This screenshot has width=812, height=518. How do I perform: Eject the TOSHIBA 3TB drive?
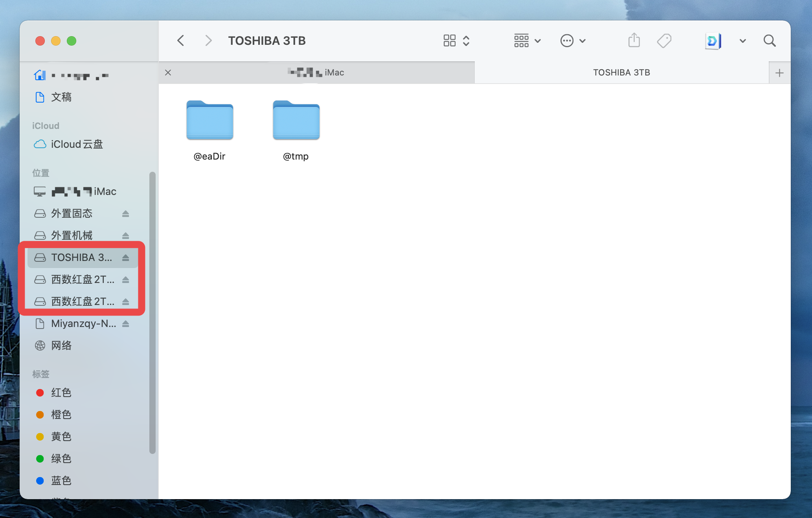click(125, 257)
